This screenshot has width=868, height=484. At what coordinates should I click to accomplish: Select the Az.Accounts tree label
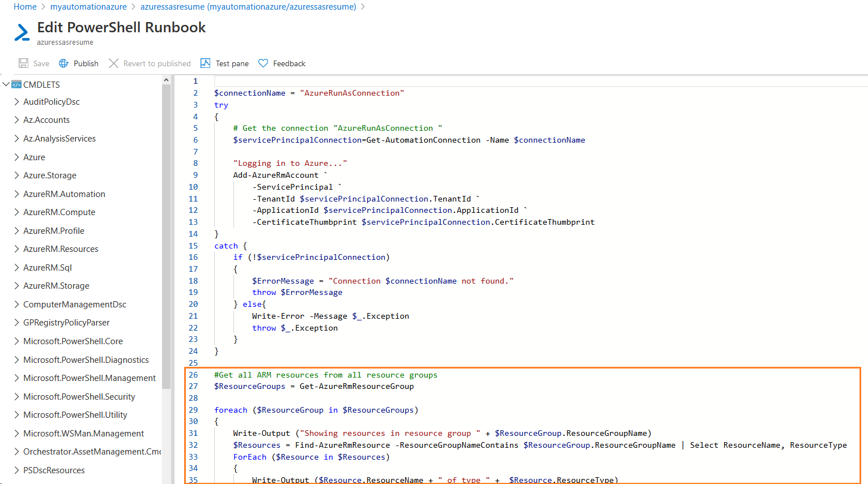click(46, 120)
